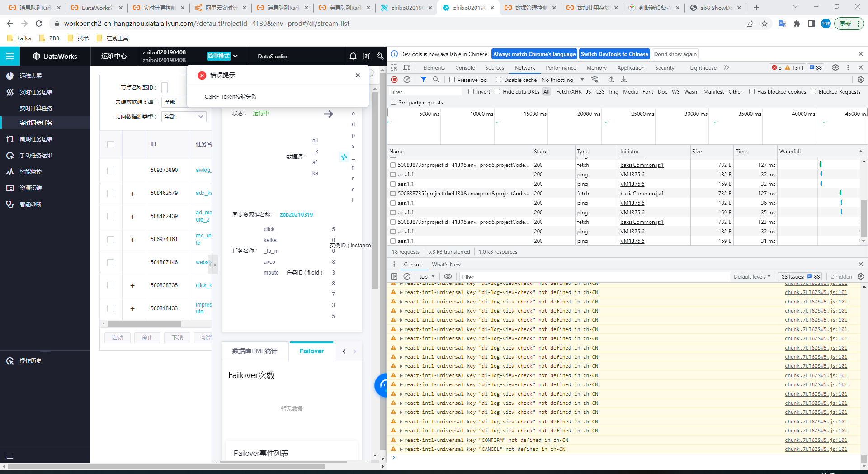Click the 智能监控 sidebar icon
This screenshot has height=474, width=868.
pos(10,171)
